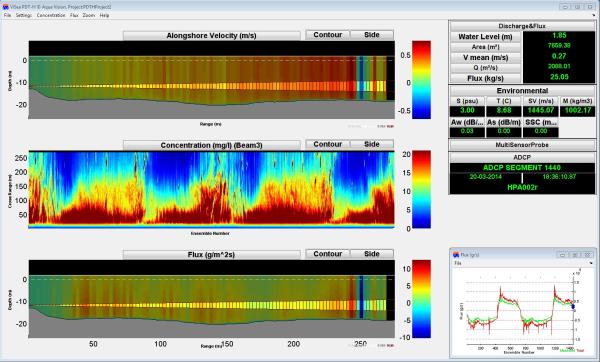Image resolution: width=600 pixels, height=362 pixels.
Task: Click Side button for Alongshore Velocity plot
Action: pyautogui.click(x=372, y=35)
